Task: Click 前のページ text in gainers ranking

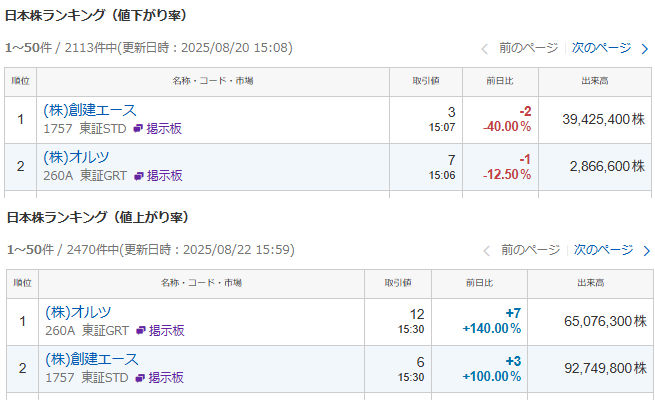Action: [x=531, y=250]
